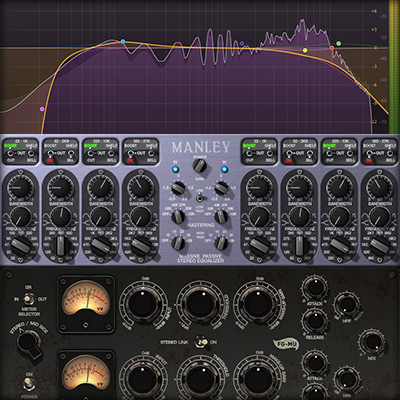Viewport: 400px width, 400px height.
Task: Flip the FG-MU Power On switch
Action: coord(28,383)
